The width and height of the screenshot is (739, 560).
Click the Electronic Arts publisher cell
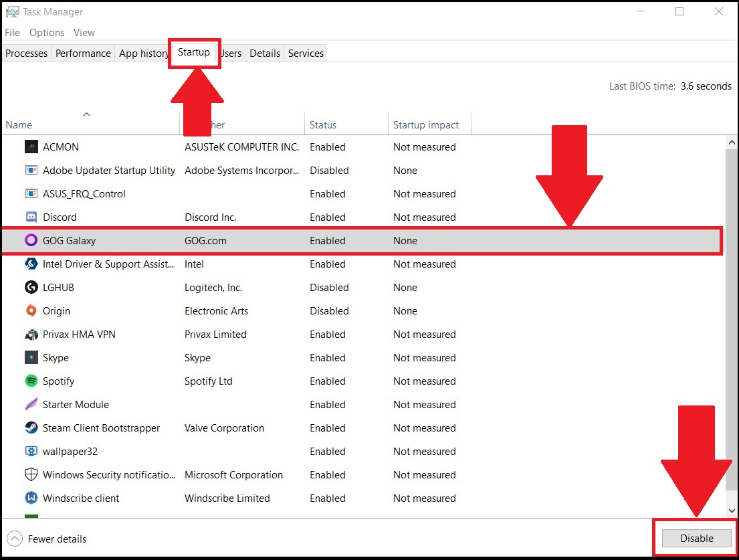point(216,310)
